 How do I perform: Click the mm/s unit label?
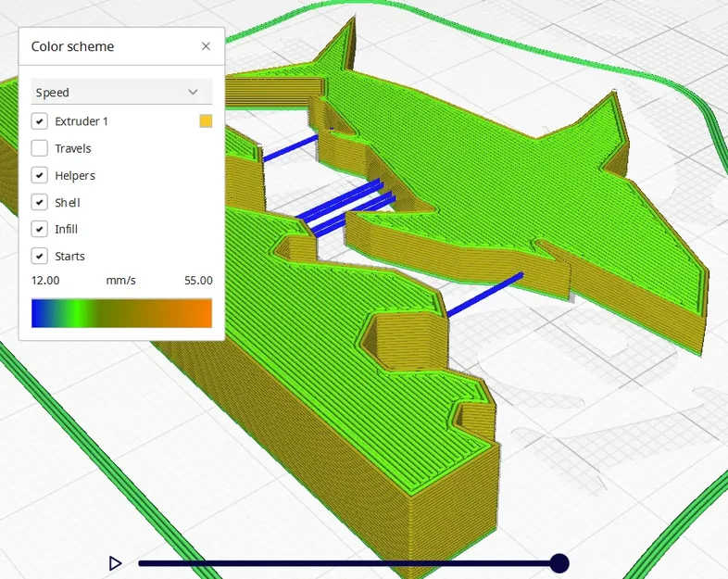[x=120, y=281]
